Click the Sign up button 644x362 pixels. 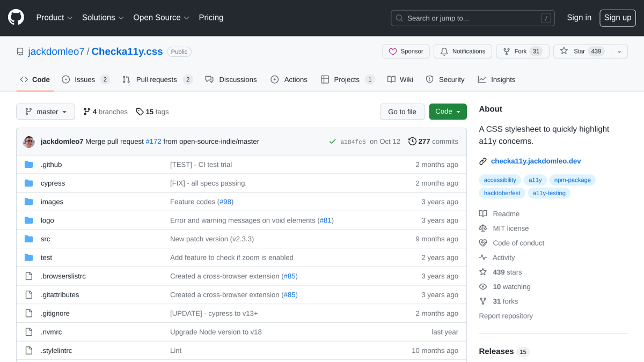618,18
